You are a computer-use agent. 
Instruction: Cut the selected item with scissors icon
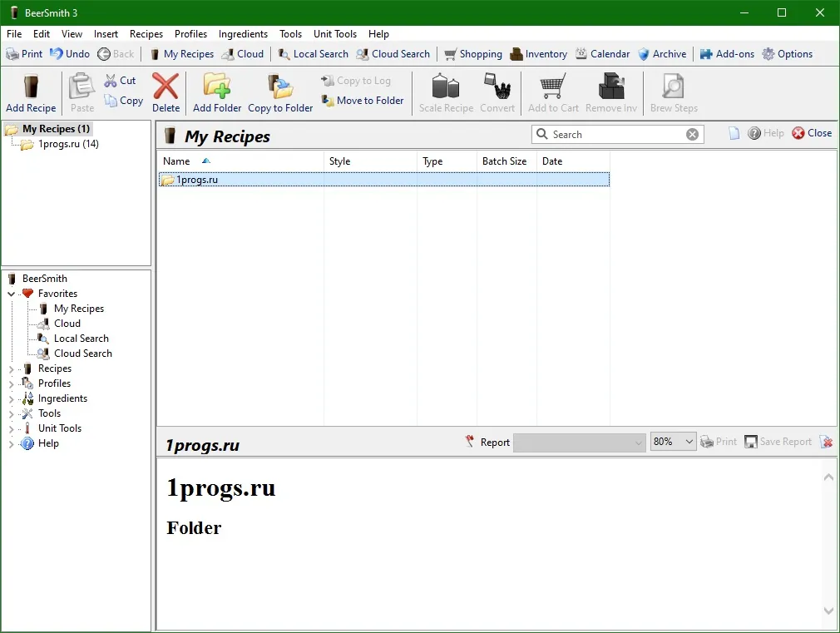point(120,81)
